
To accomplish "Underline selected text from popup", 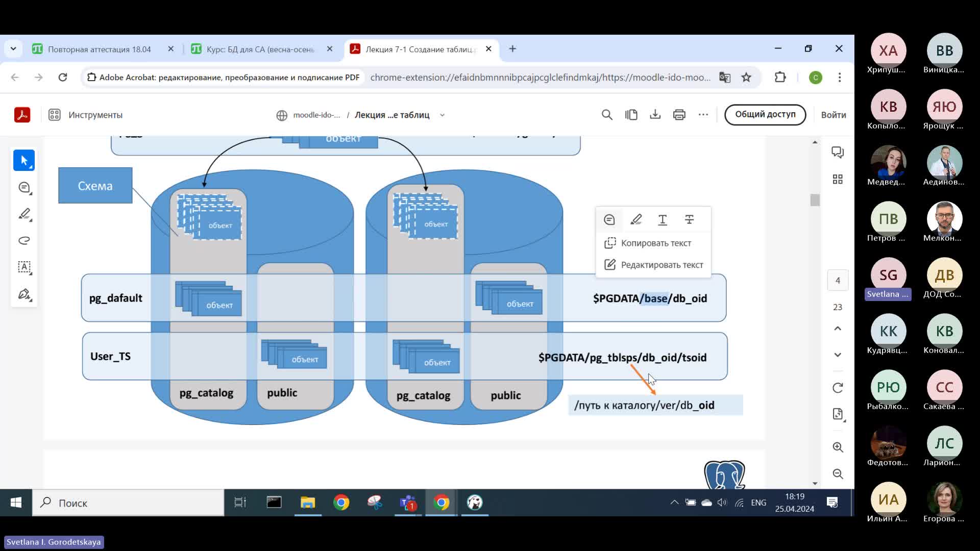I will tap(663, 220).
